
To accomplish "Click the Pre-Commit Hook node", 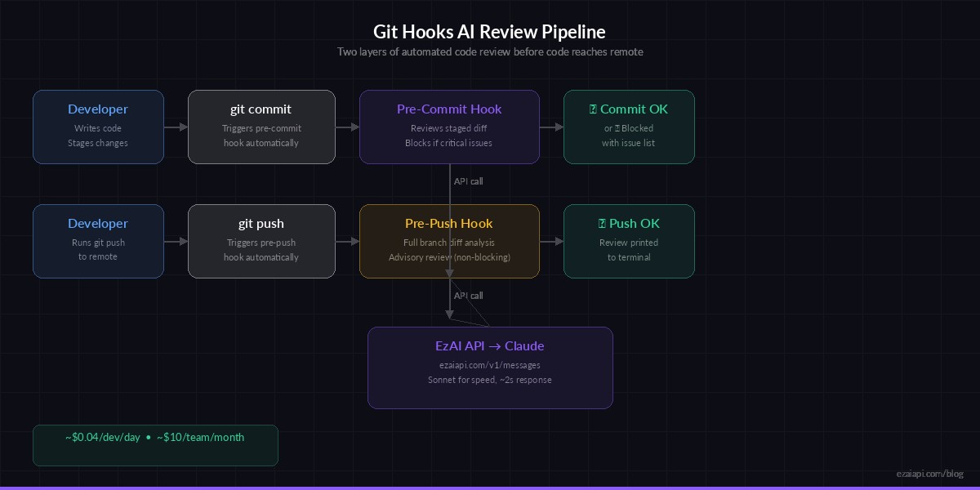I will (x=449, y=127).
